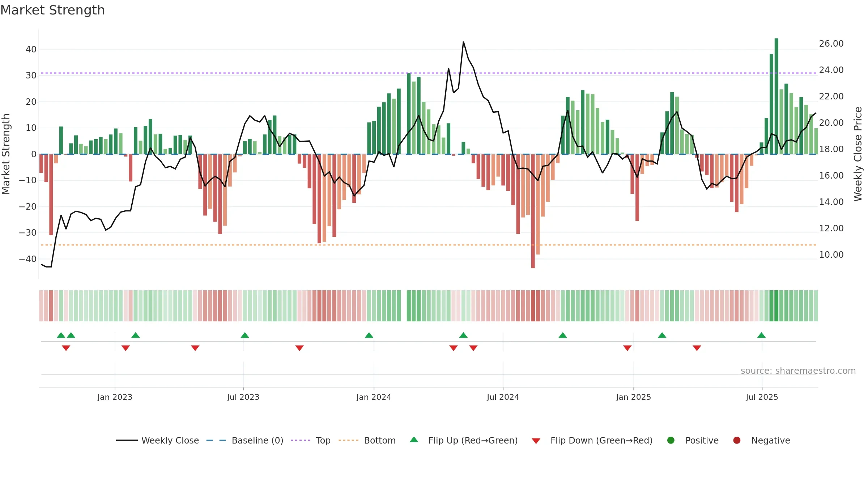Click the −40 strength axis label

click(28, 259)
